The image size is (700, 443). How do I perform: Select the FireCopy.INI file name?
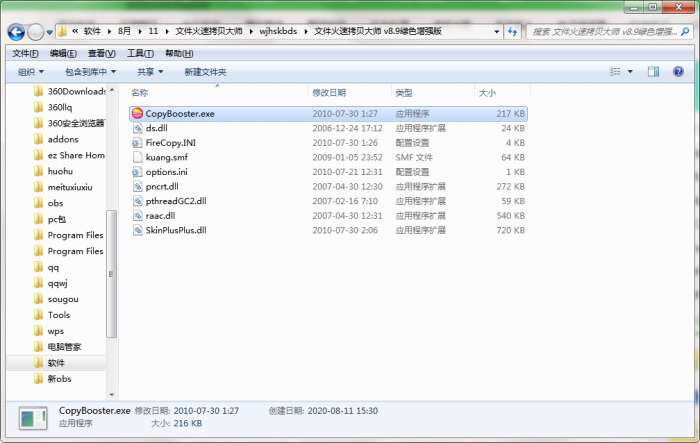(x=171, y=143)
